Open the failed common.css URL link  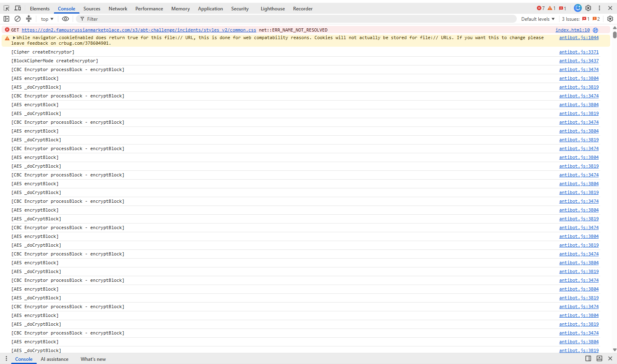coord(139,30)
